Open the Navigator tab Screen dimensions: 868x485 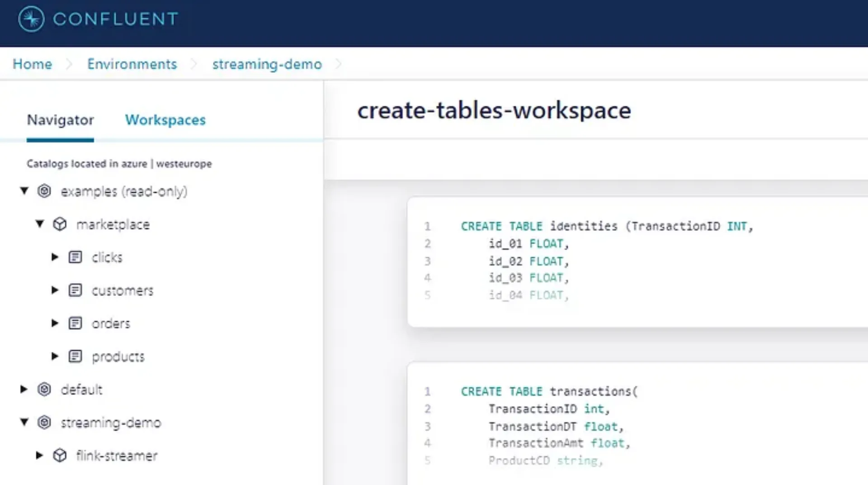coord(60,120)
